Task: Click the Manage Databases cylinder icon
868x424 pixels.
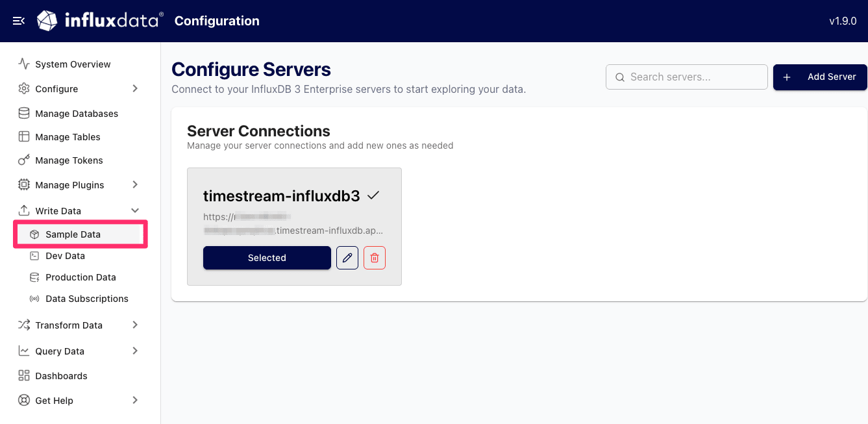Action: tap(24, 113)
